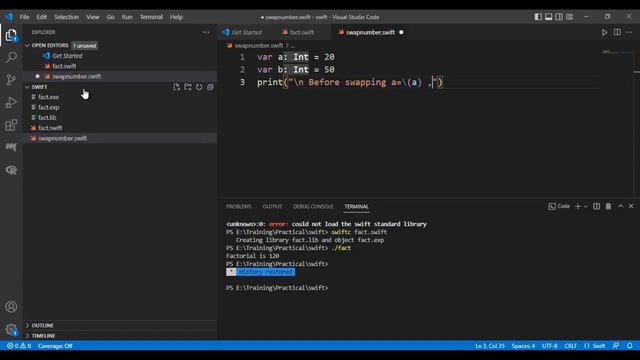The height and width of the screenshot is (360, 640).
Task: Collapse the SWIFT folder section
Action: 39,87
